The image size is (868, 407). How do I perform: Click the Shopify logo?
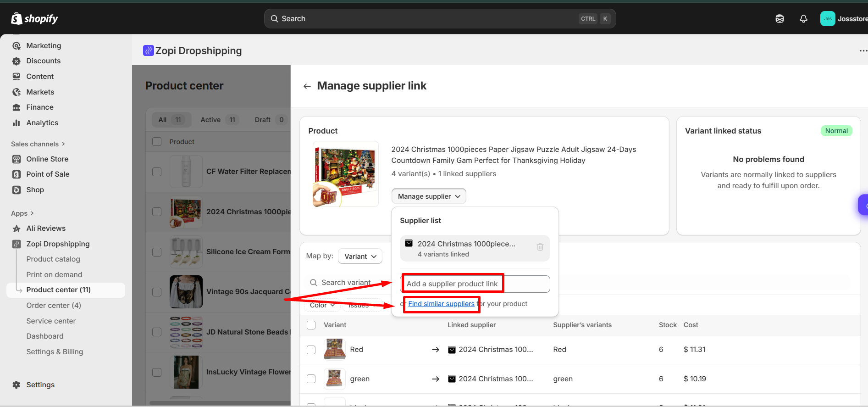(35, 19)
